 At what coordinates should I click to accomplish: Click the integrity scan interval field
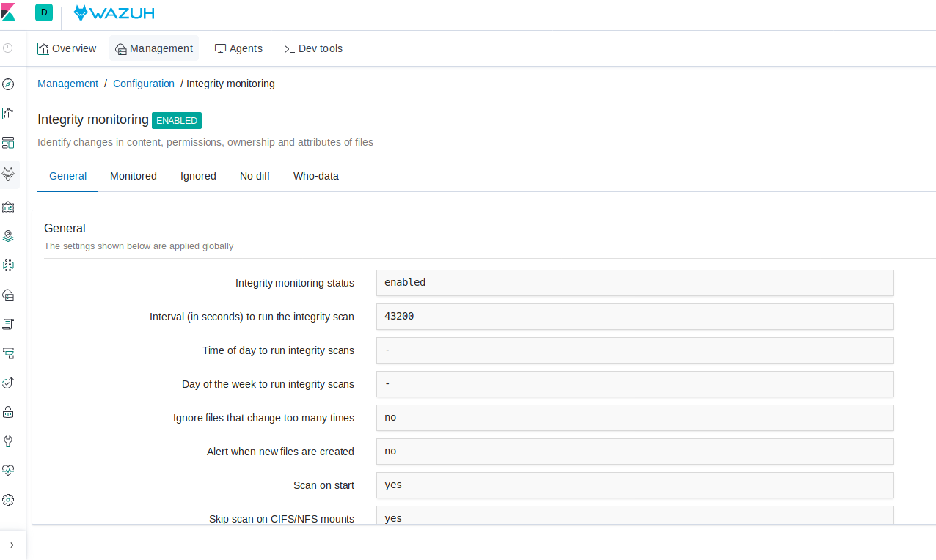click(x=635, y=317)
